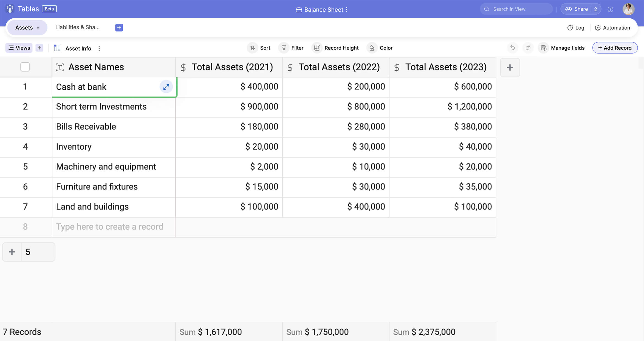The height and width of the screenshot is (341, 644).
Task: Open Asset Info view options menu
Action: point(99,48)
